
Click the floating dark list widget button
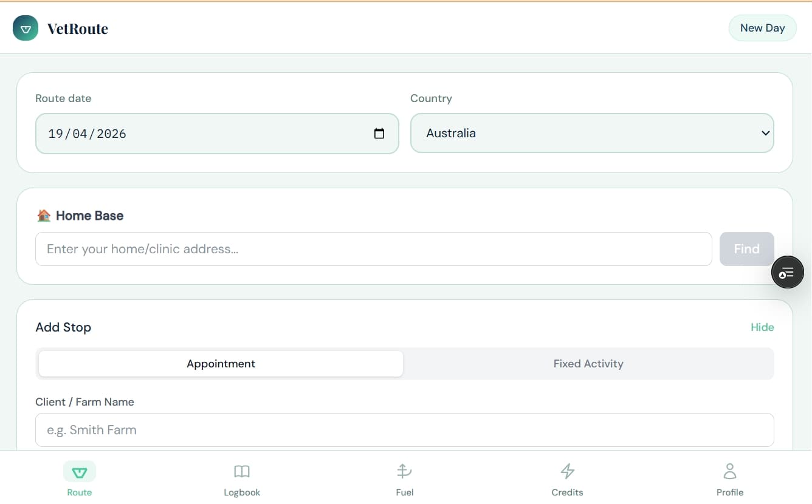(x=787, y=272)
